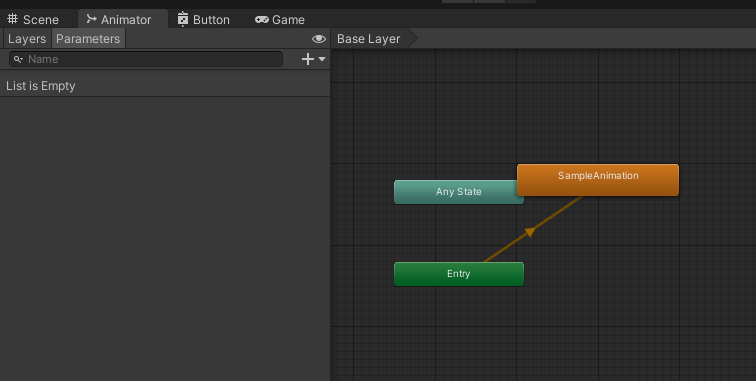Click the Game tab controller icon
This screenshot has width=756, height=381.
(262, 19)
